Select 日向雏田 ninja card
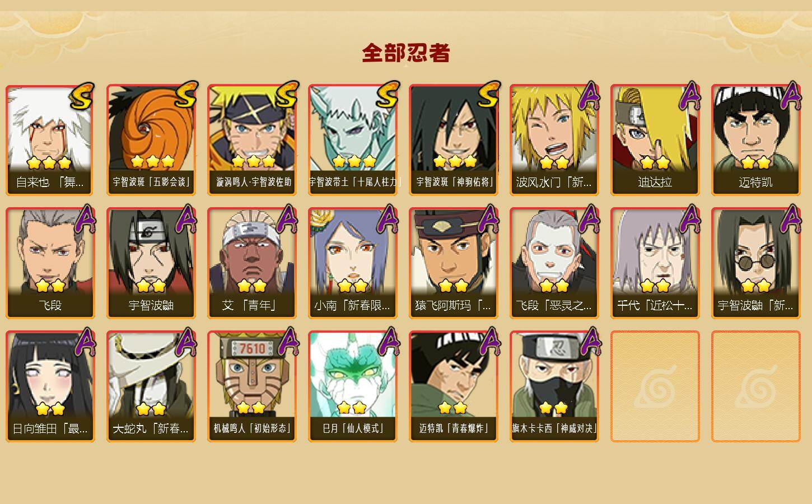 [50, 386]
